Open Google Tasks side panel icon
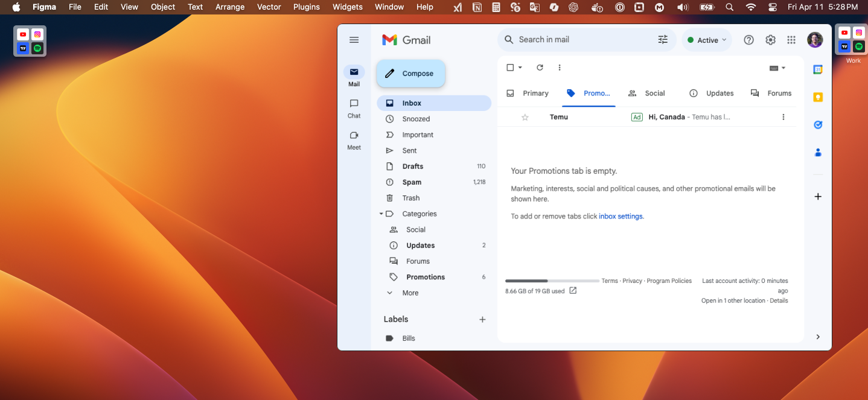This screenshot has width=868, height=400. (x=818, y=125)
